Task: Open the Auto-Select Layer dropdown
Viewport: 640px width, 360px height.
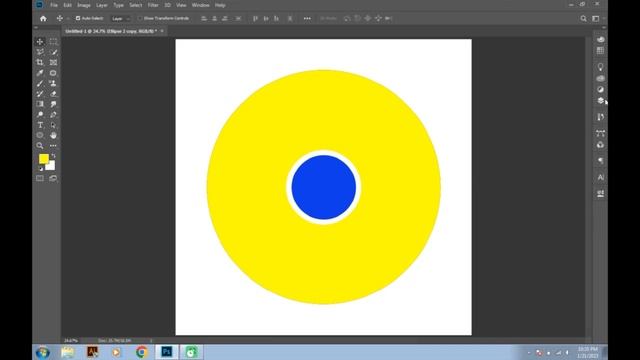Action: point(121,19)
